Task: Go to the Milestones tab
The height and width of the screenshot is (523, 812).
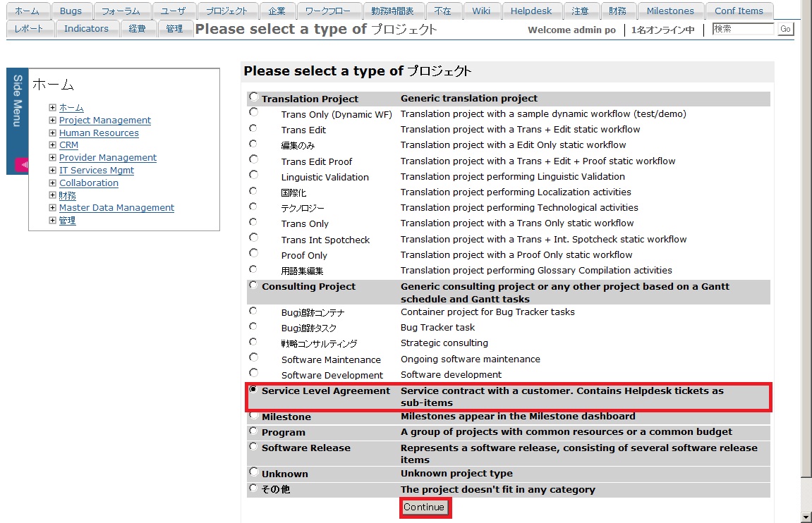Action: point(670,11)
